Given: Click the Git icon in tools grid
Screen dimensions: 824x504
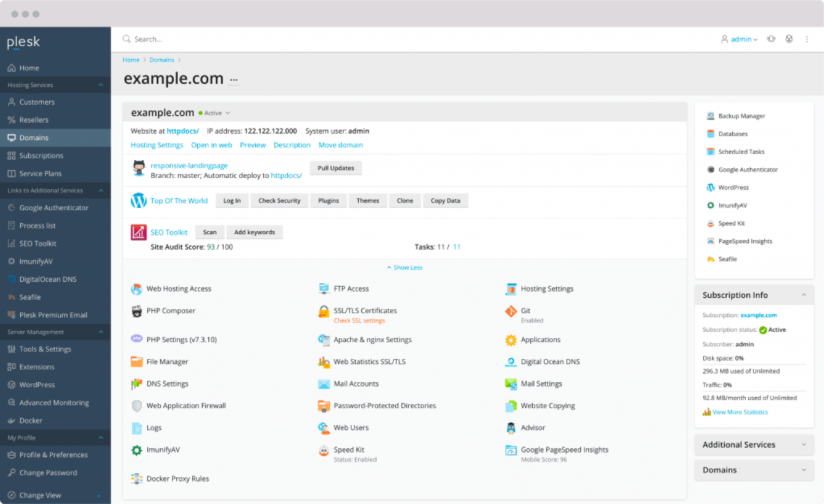Looking at the screenshot, I should coord(510,311).
